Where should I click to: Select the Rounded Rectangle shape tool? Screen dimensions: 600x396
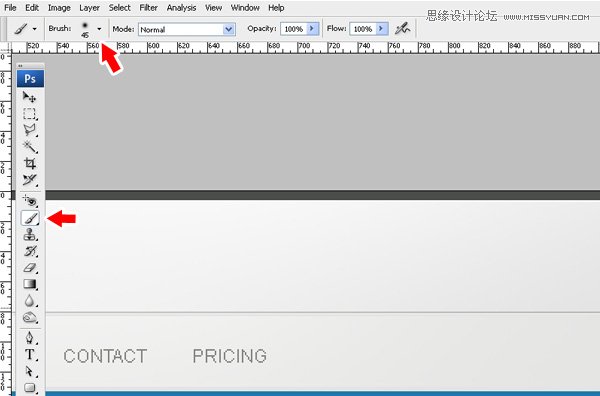pyautogui.click(x=29, y=388)
